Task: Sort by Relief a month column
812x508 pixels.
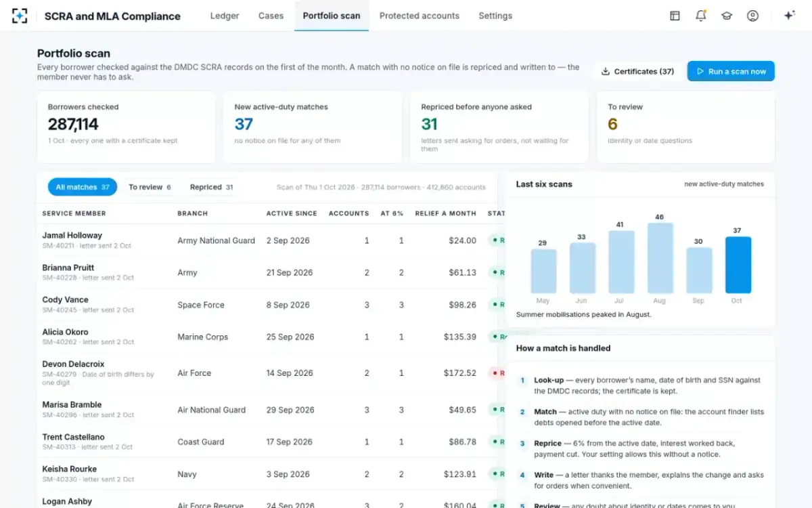Action: point(445,213)
